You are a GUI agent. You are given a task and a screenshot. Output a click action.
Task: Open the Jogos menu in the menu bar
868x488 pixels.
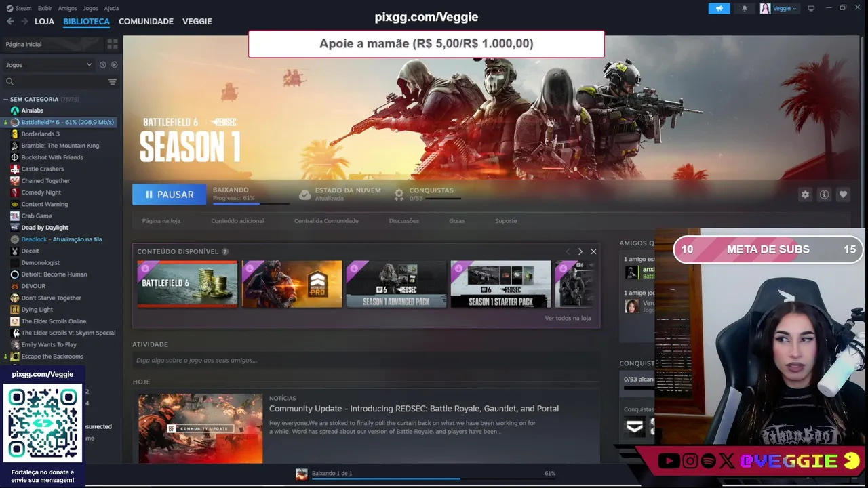coord(90,8)
